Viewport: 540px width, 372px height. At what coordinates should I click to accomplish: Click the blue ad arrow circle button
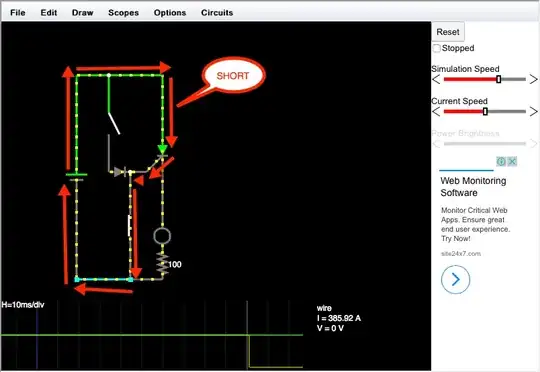[x=455, y=279]
